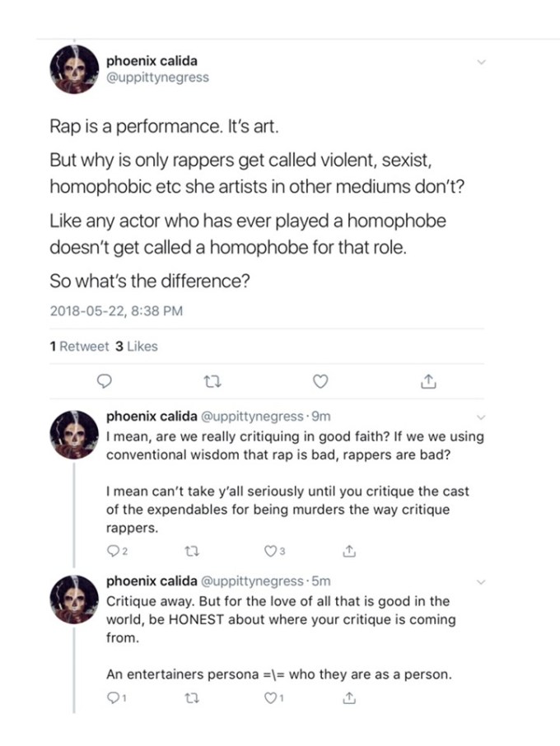Like the main tweet about rappers
The image size is (560, 746).
coord(320,381)
